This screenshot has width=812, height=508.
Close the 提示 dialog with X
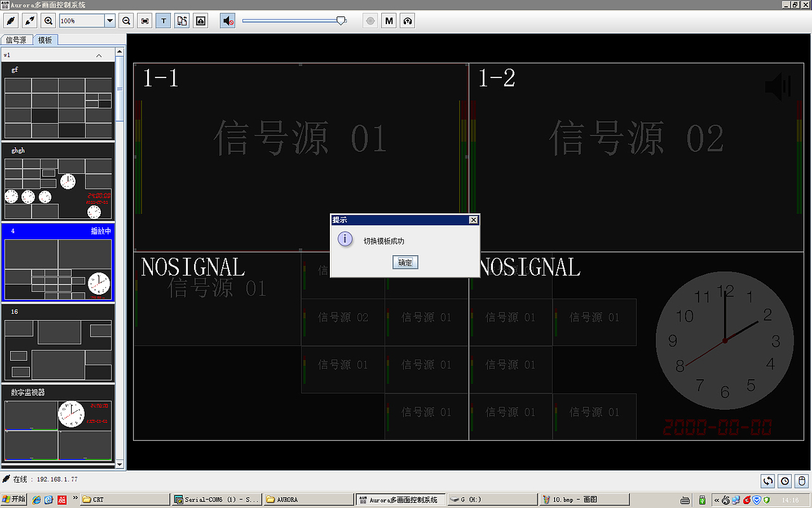tap(473, 220)
